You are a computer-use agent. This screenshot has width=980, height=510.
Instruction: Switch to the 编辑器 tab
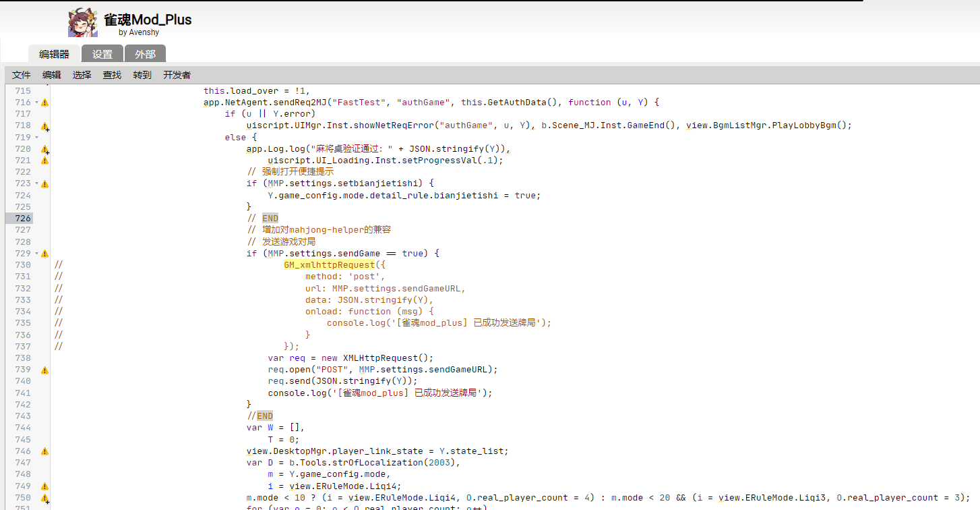point(54,54)
